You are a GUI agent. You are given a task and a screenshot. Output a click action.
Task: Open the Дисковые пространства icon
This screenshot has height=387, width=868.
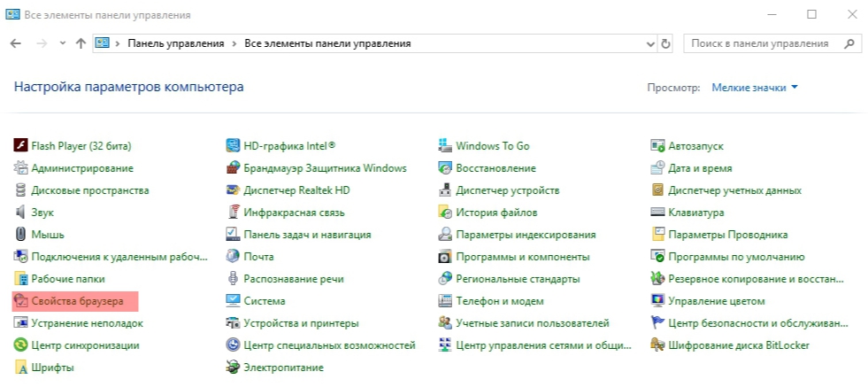click(x=20, y=190)
